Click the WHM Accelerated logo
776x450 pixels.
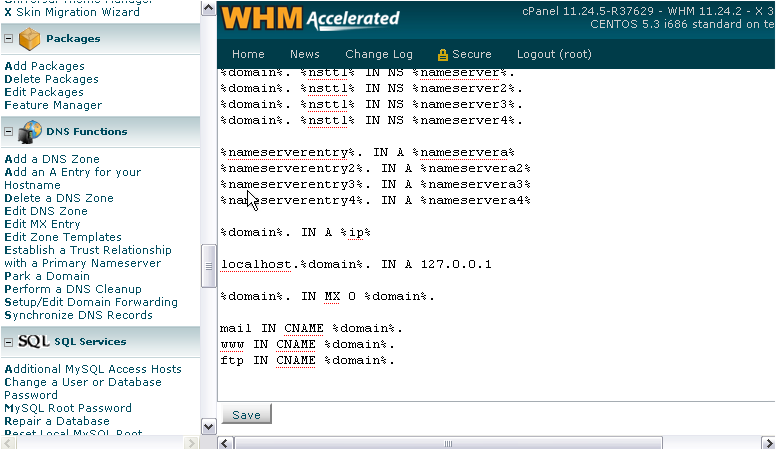coord(310,18)
